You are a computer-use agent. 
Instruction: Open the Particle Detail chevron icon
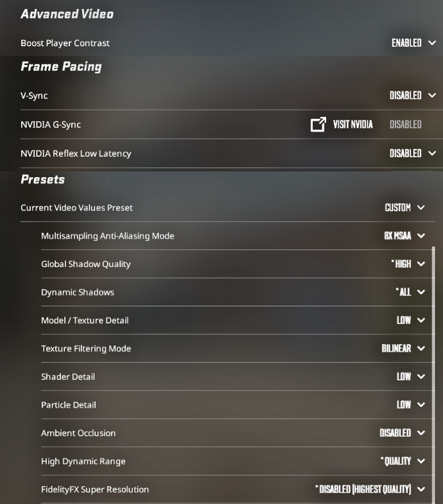pyautogui.click(x=421, y=404)
